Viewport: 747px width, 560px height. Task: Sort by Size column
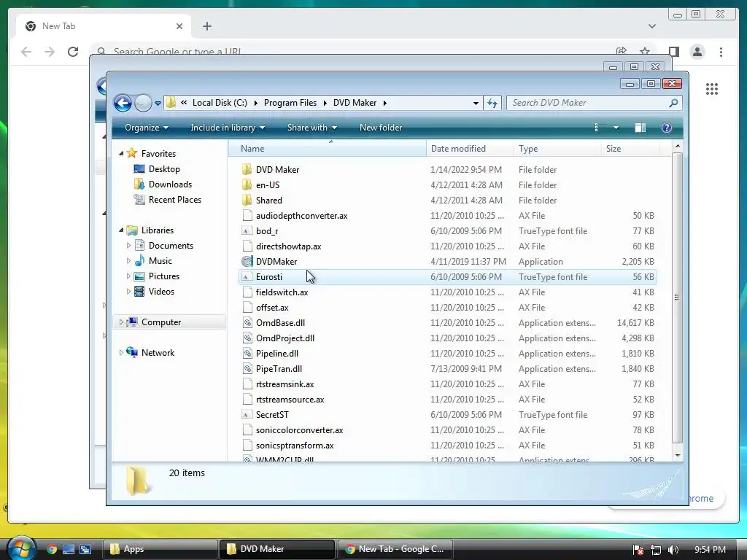(x=630, y=149)
